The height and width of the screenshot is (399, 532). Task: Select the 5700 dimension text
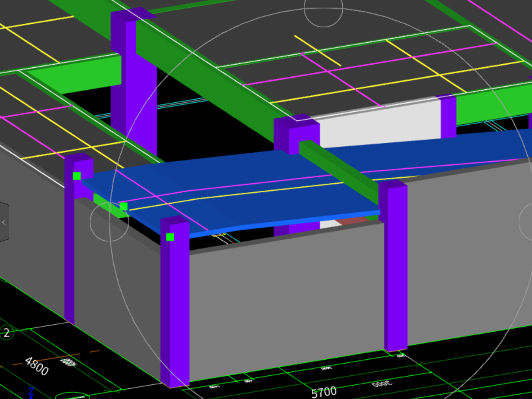[324, 392]
